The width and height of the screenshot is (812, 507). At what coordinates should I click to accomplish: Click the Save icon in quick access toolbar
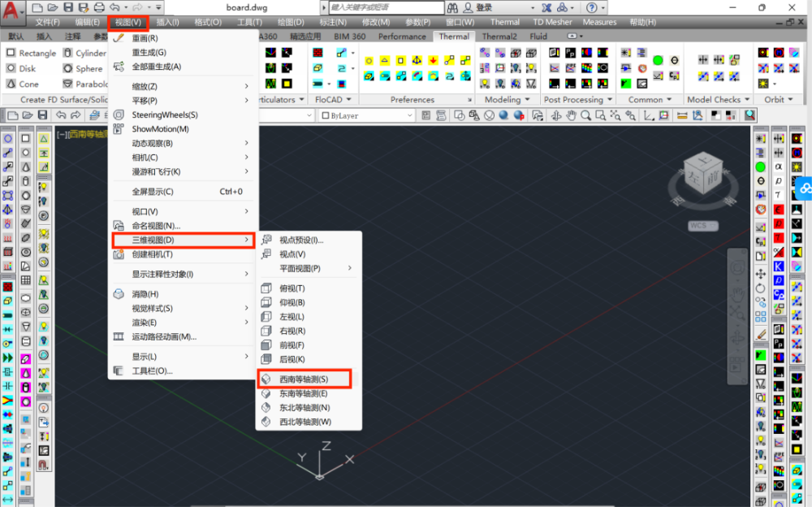pos(68,7)
